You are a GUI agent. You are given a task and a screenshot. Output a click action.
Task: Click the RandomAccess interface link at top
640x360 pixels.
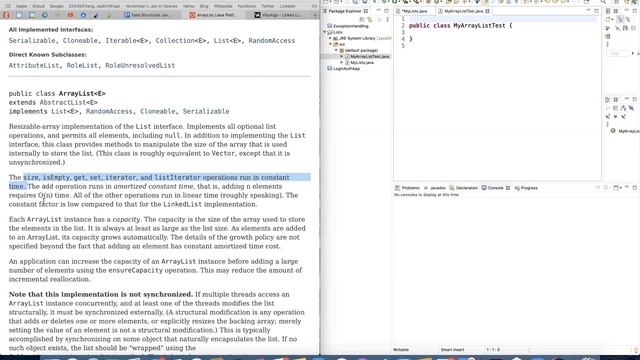[271, 40]
